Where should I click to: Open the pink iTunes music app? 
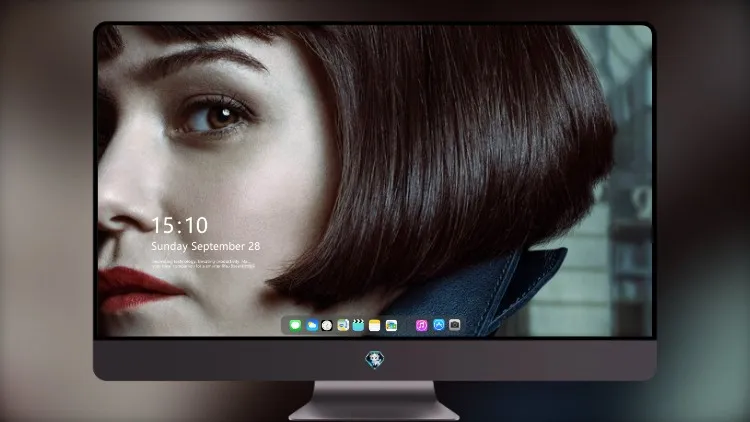[x=421, y=325]
